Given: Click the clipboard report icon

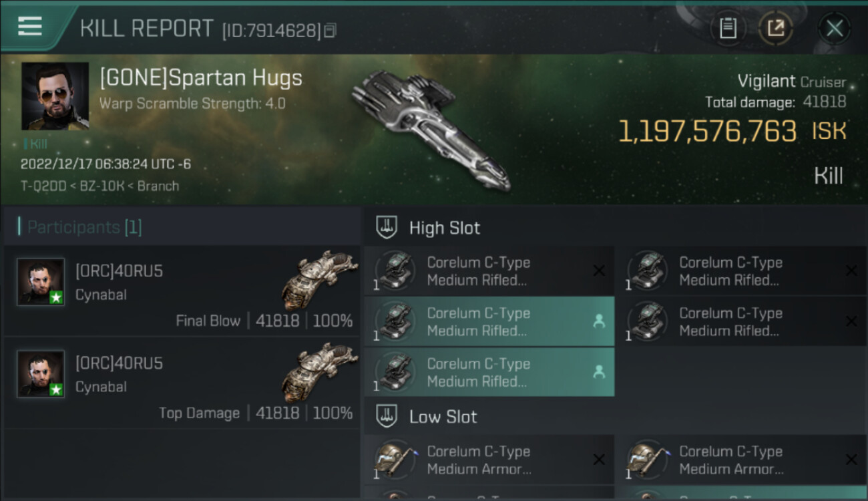Looking at the screenshot, I should click(x=728, y=28).
